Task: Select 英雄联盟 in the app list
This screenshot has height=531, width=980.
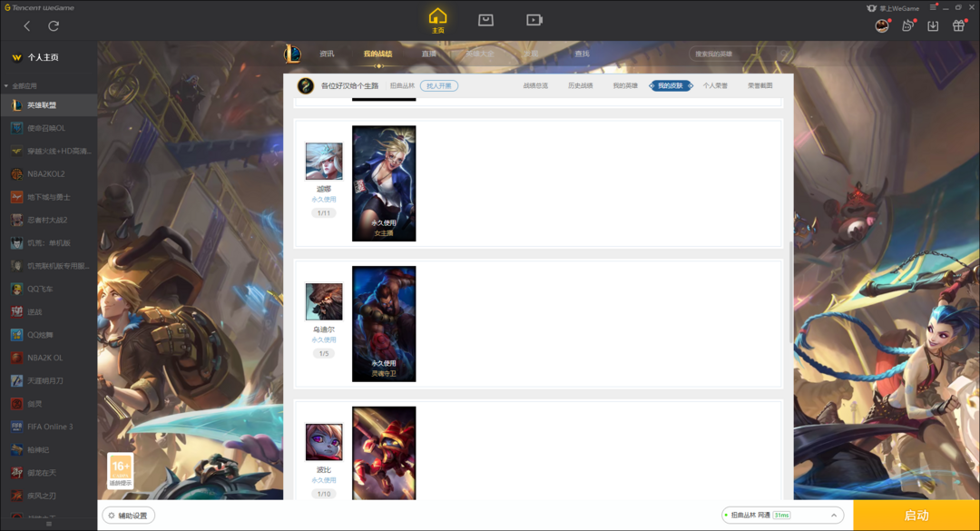Action: point(49,105)
